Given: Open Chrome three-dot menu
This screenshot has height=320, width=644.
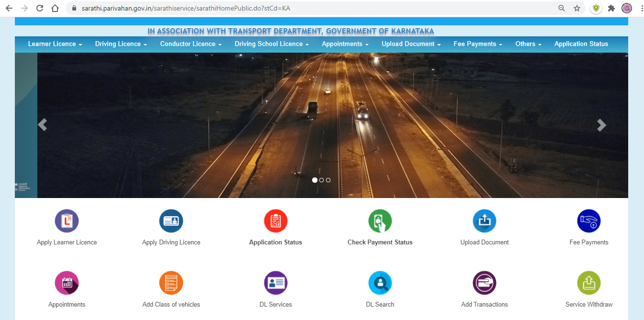Looking at the screenshot, I should 641,8.
